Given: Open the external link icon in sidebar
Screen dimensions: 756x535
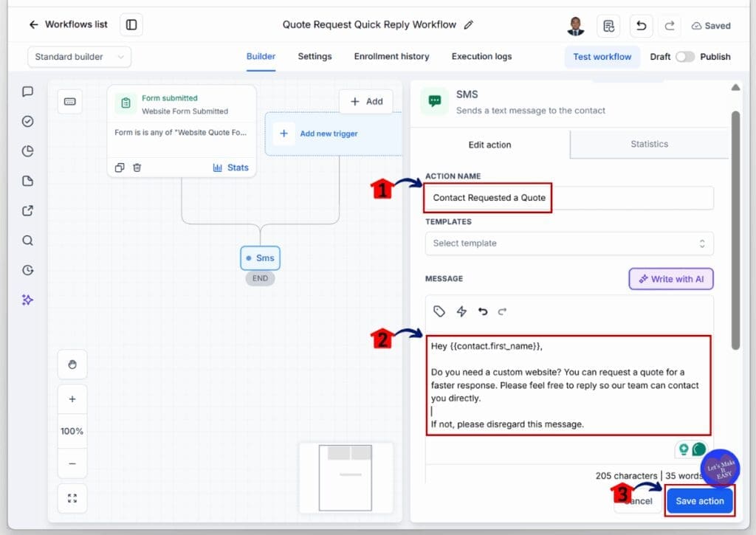Looking at the screenshot, I should point(27,210).
